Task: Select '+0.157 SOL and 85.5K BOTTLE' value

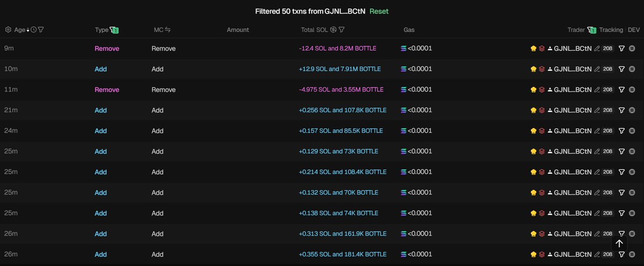Action: pyautogui.click(x=341, y=131)
